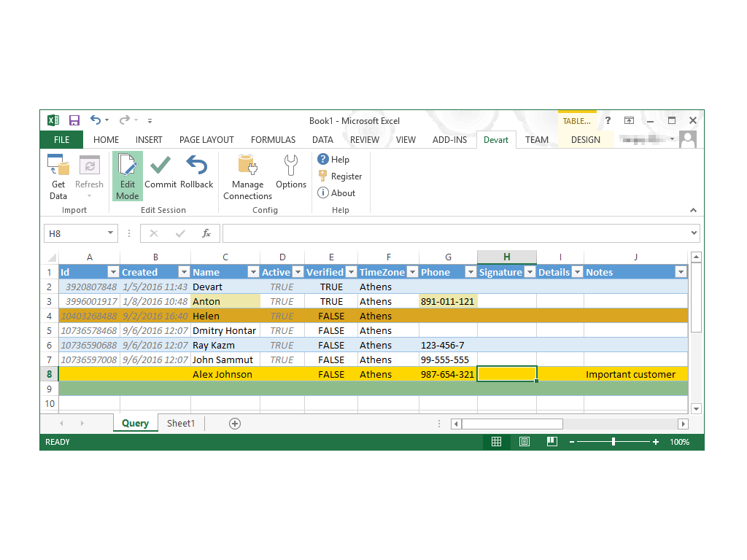The height and width of the screenshot is (560, 747).
Task: Open the PAGE LAYOUT tab
Action: 206,139
